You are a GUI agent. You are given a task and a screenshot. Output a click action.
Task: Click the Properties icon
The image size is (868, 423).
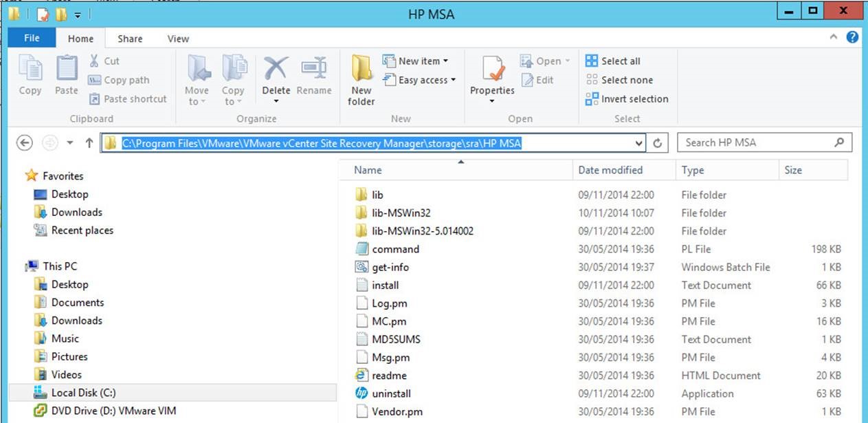point(492,69)
